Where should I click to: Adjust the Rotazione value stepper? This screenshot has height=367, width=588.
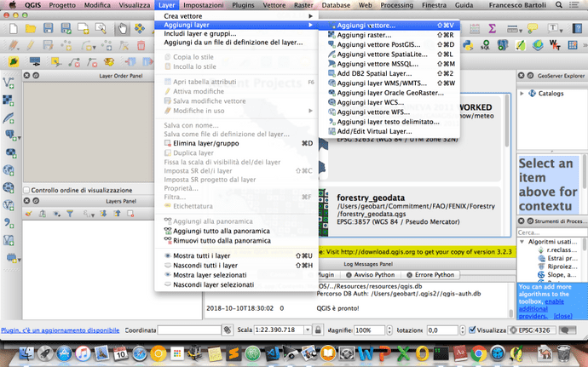tap(462, 330)
